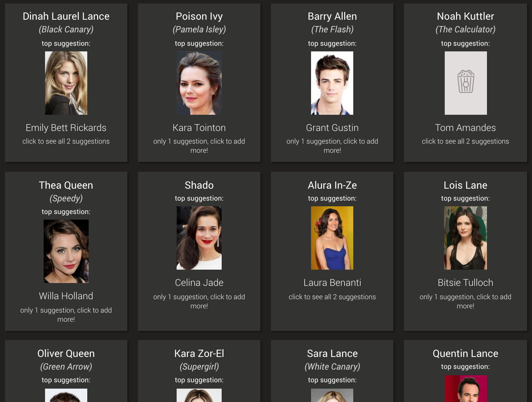Click the "Sara Lance" card title

(x=332, y=353)
